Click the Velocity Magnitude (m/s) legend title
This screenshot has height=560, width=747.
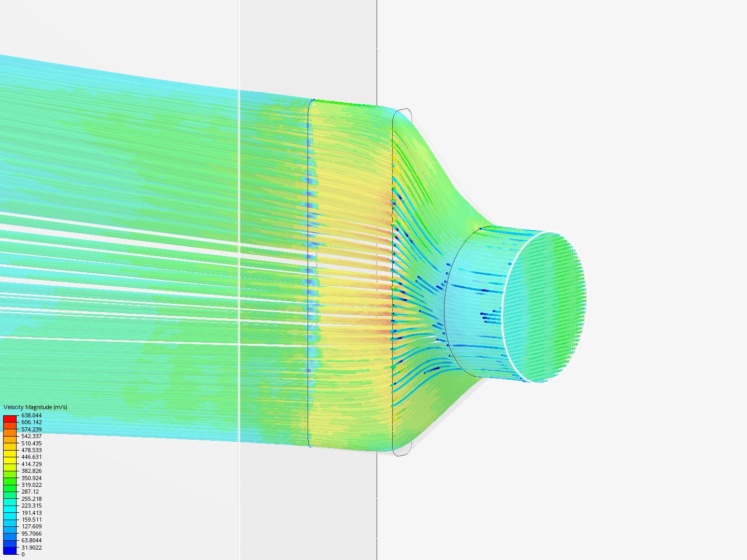(35, 407)
